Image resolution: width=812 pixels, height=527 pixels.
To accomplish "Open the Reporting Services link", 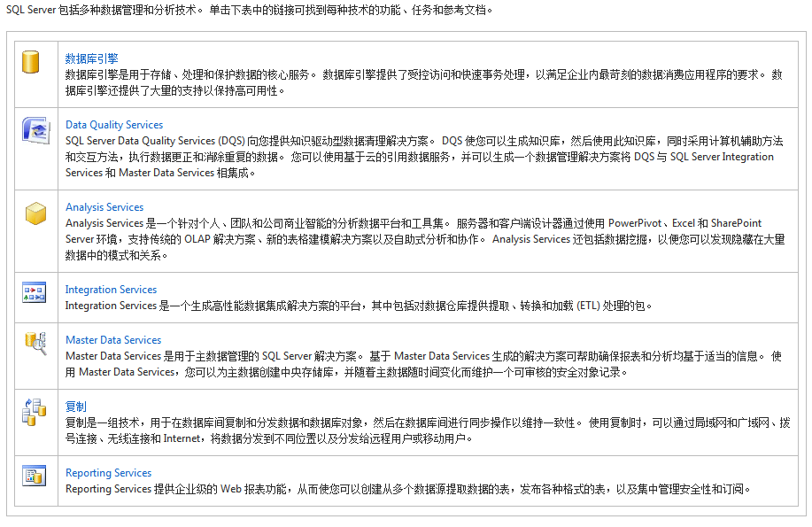I will [108, 473].
